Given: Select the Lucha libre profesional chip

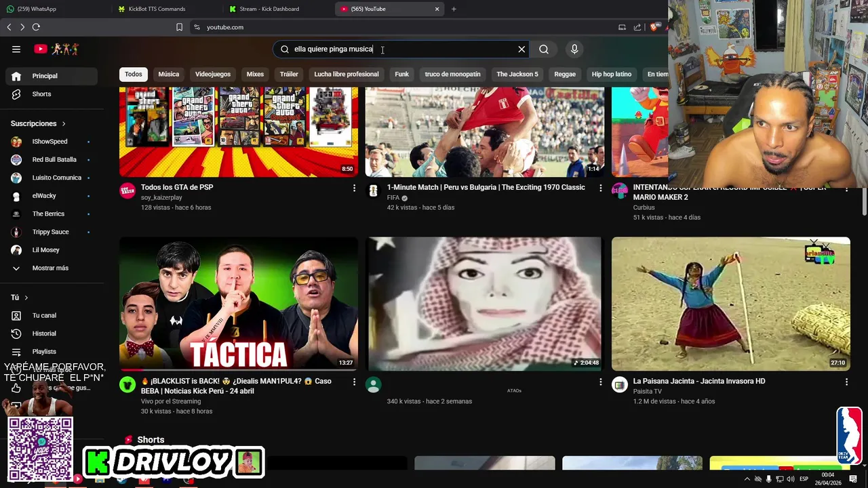Looking at the screenshot, I should click(347, 74).
